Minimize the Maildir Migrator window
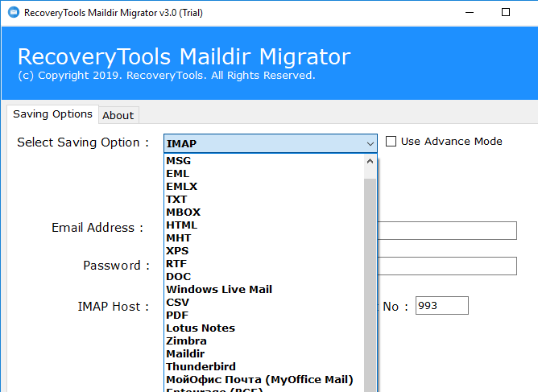 (x=470, y=12)
